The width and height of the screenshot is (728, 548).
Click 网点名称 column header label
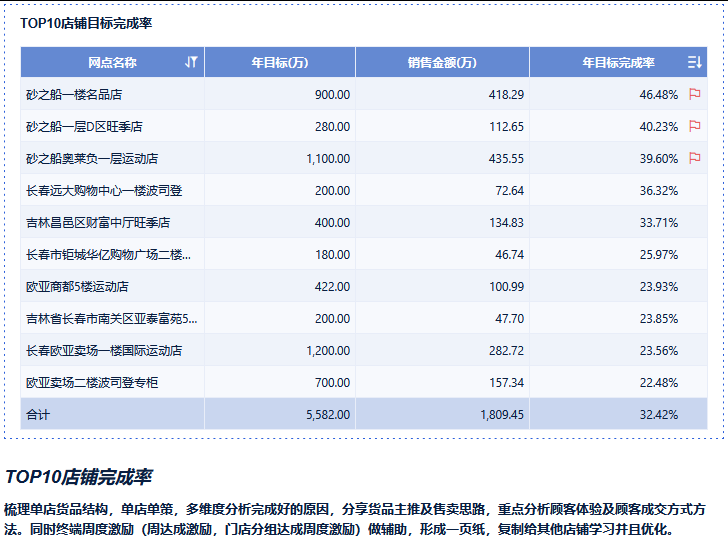112,62
